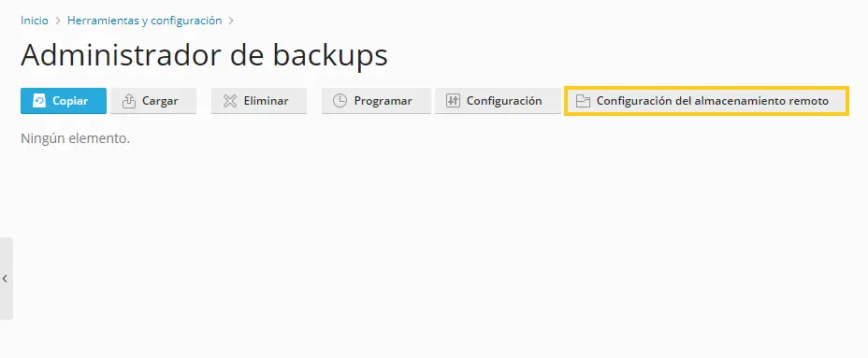Open the Configuración backup settings button
The width and height of the screenshot is (868, 358).
[x=498, y=101]
